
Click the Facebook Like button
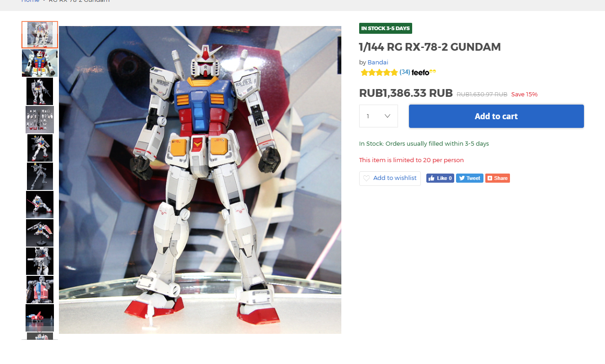440,178
